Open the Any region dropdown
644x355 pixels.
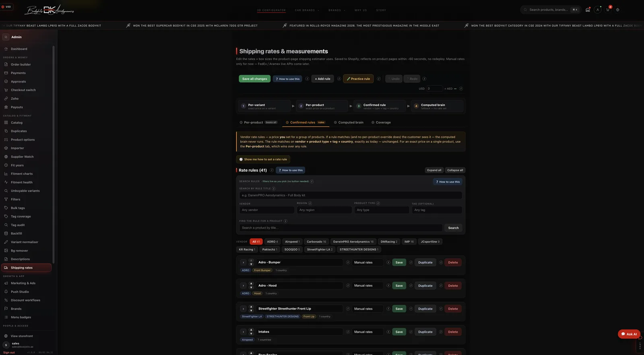(324, 210)
